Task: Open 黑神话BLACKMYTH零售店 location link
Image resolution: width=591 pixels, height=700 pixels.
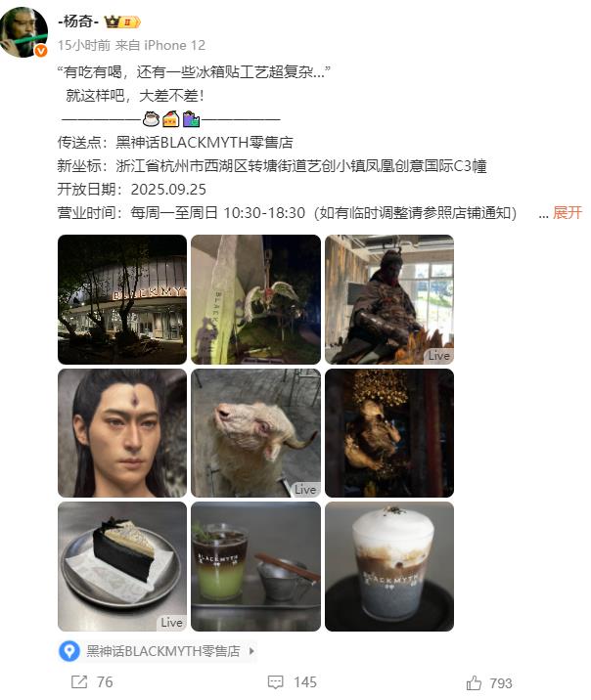Action: click(163, 651)
